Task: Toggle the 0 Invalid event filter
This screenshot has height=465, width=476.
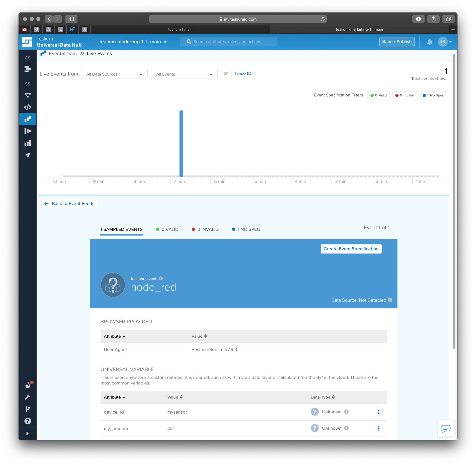Action: 405,95
